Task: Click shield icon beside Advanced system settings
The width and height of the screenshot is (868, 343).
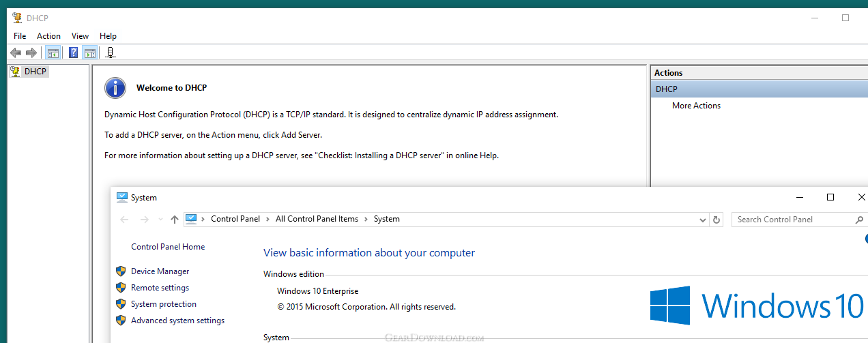Action: (x=121, y=320)
